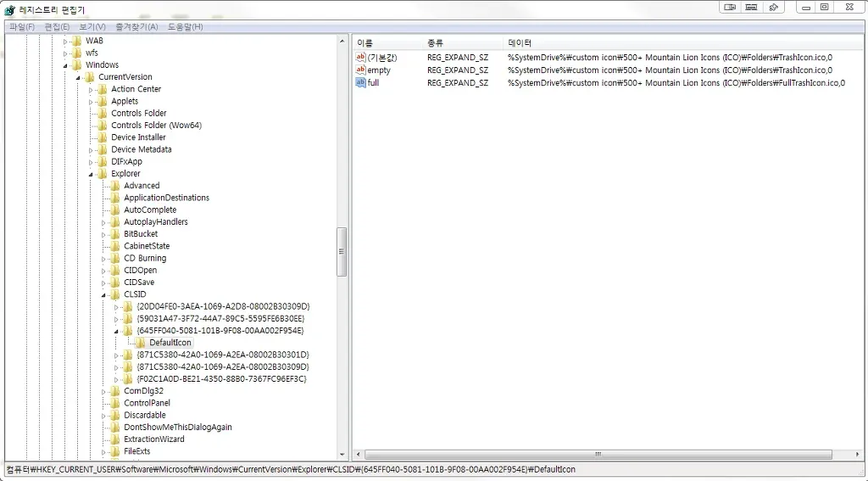The image size is (868, 481).
Task: Click the (기본값) string value icon
Action: 360,57
